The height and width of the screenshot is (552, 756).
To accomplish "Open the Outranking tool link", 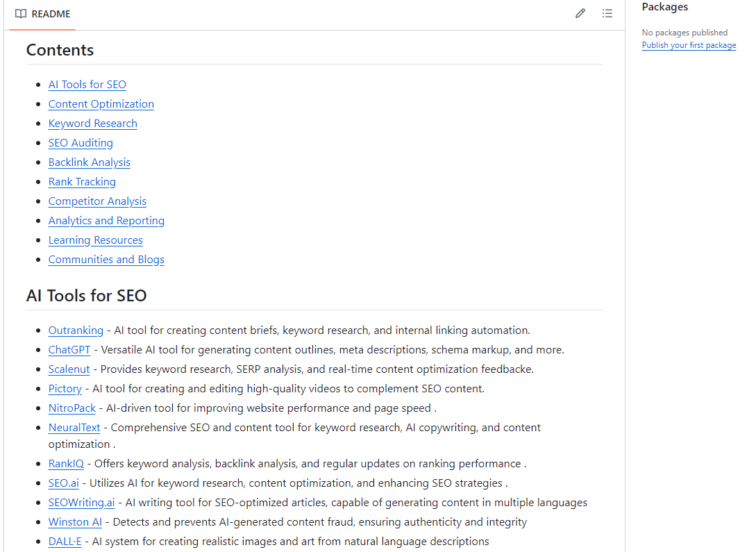I will click(x=76, y=330).
